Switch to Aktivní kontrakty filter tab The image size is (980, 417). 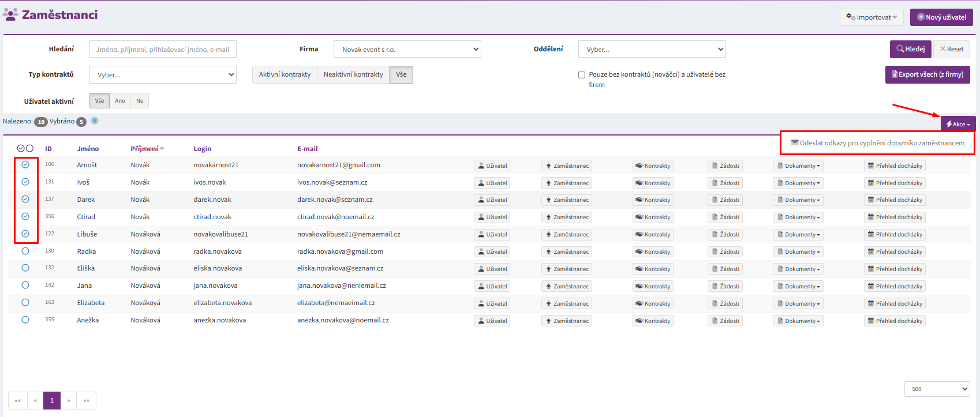tap(285, 74)
